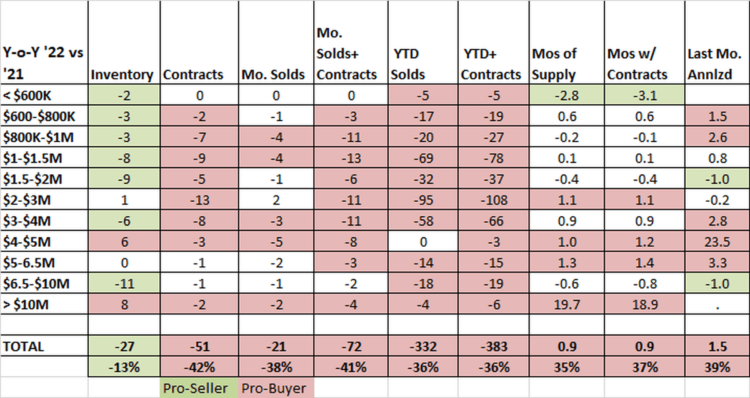Select the Inventory column header cell

pos(124,43)
